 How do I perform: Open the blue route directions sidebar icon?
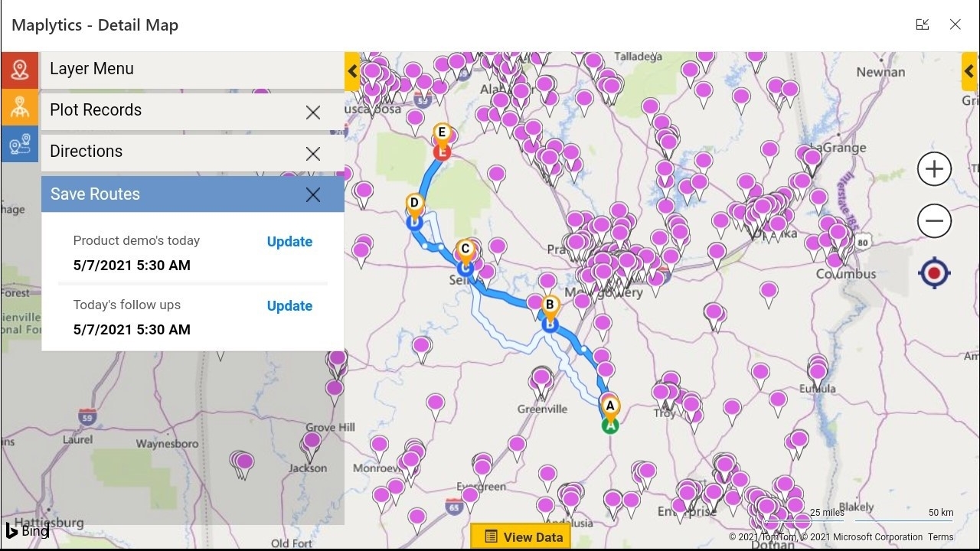(20, 143)
